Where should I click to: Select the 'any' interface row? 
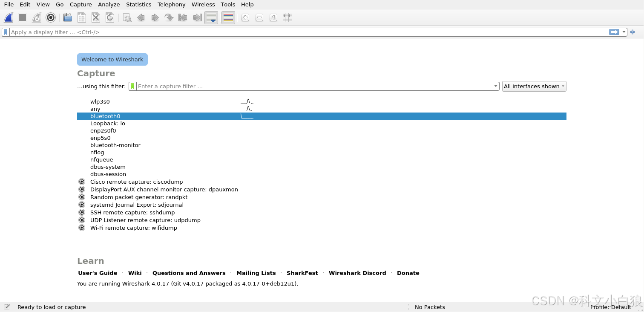point(322,109)
